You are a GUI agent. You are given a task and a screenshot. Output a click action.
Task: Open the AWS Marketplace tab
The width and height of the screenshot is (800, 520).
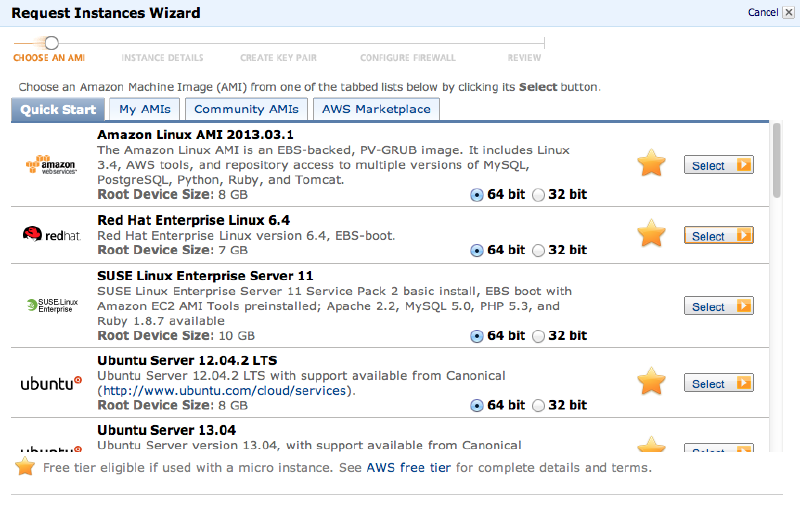click(376, 109)
